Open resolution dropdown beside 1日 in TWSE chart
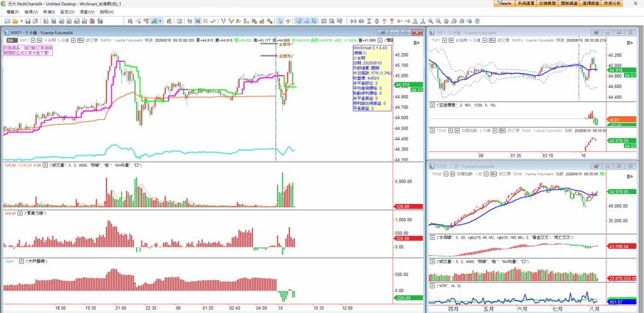This screenshot has width=644, height=313. pyautogui.click(x=486, y=174)
